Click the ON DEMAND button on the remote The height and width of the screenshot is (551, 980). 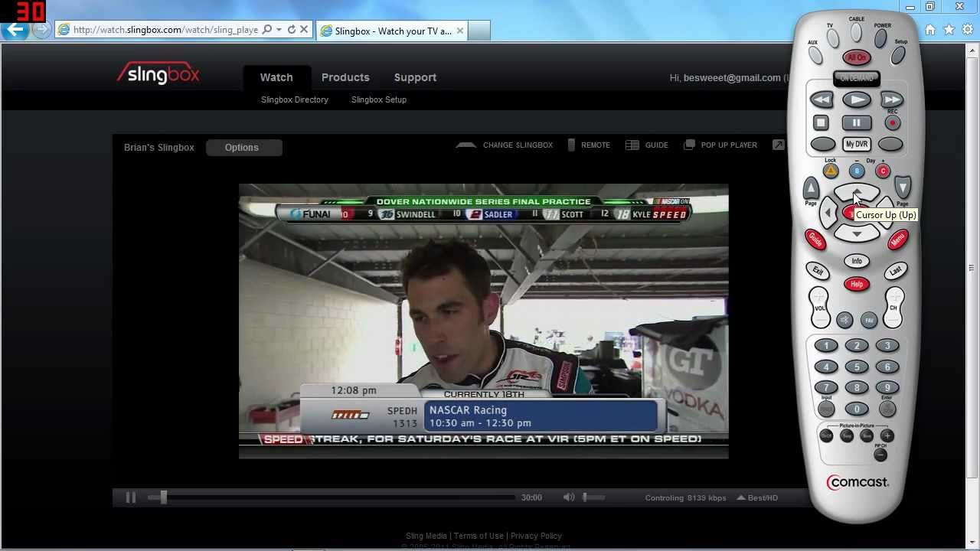(x=856, y=78)
